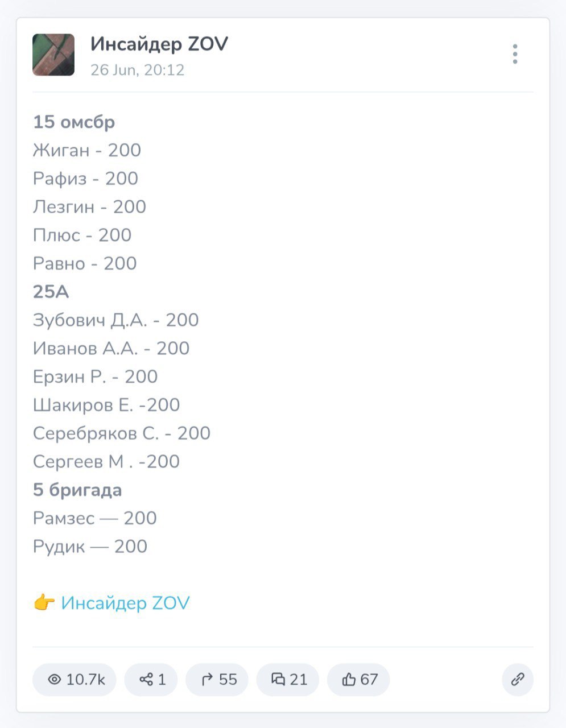Click the pointing hand emoji
This screenshot has width=566, height=728.
click(44, 603)
